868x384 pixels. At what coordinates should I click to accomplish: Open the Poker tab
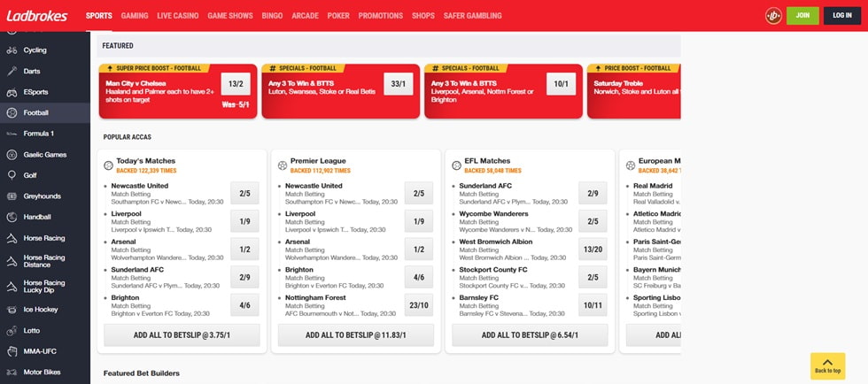(x=338, y=16)
